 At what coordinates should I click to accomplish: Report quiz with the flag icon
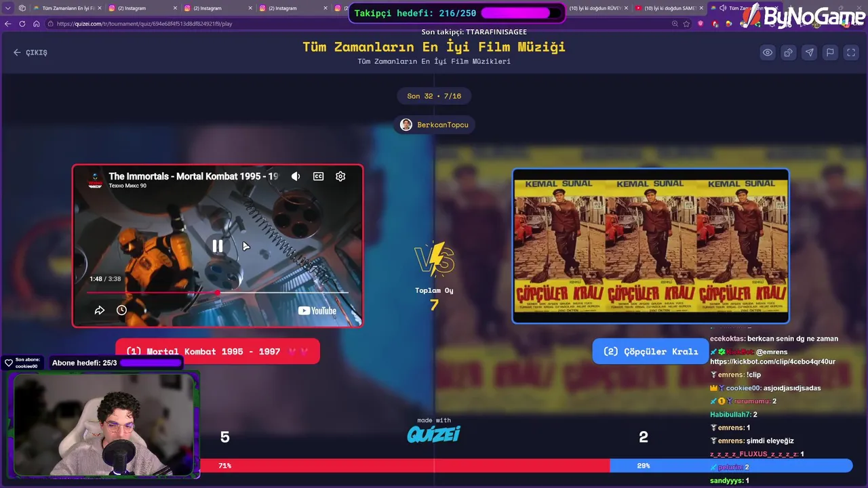[x=830, y=52]
